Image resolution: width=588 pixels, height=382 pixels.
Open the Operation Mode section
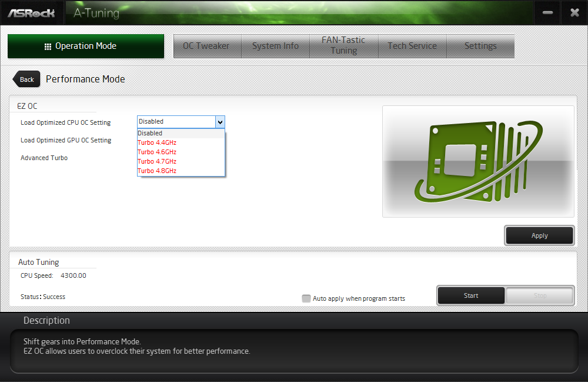(x=86, y=46)
